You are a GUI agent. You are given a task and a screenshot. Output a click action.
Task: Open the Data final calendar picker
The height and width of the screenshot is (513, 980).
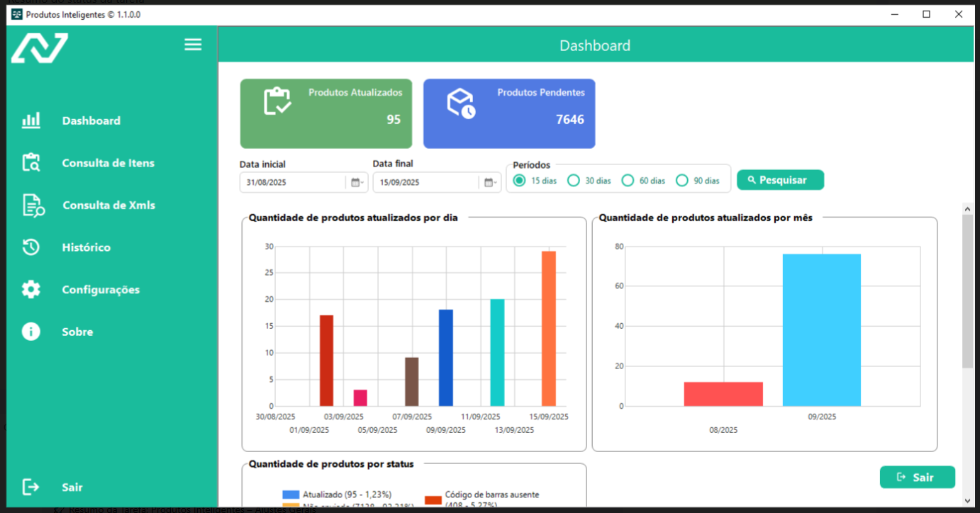[489, 183]
